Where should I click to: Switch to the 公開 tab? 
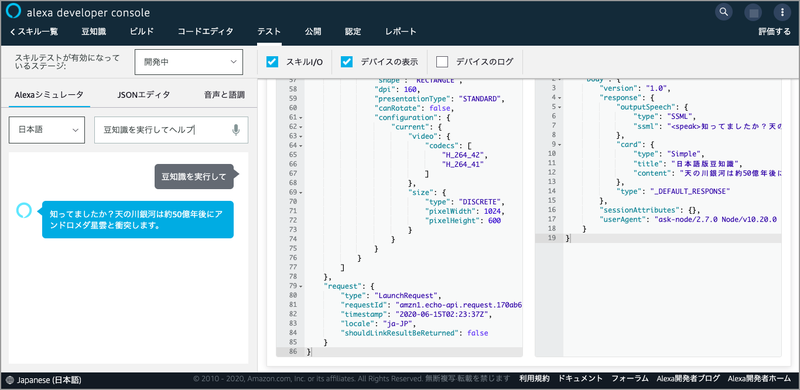(x=313, y=32)
